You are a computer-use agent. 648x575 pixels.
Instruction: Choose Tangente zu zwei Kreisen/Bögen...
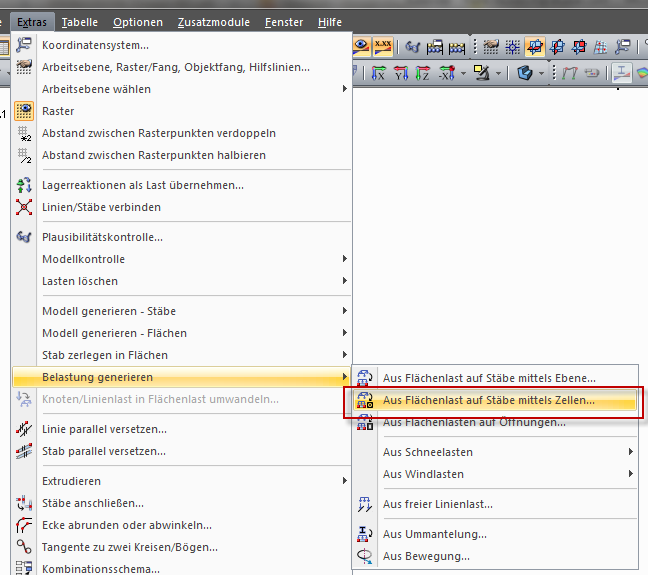(x=182, y=547)
